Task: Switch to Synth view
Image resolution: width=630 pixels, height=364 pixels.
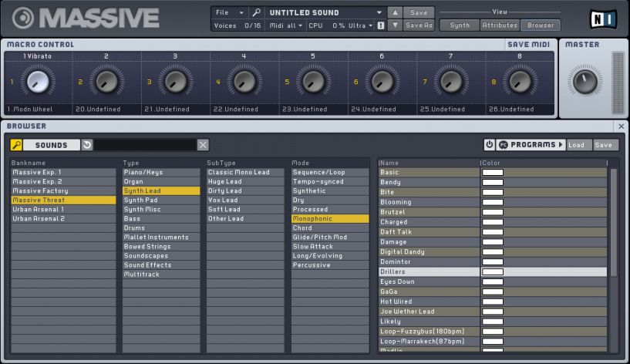Action: tap(460, 25)
